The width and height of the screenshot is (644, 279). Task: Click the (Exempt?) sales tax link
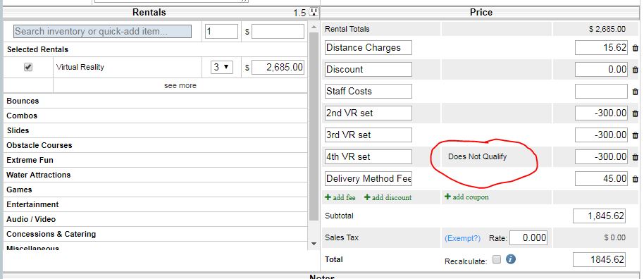[462, 238]
